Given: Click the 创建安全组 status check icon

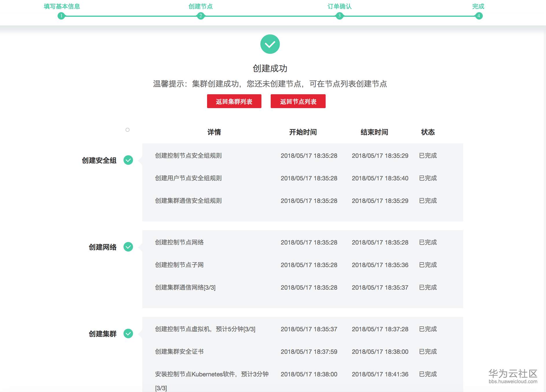Looking at the screenshot, I should click(128, 160).
